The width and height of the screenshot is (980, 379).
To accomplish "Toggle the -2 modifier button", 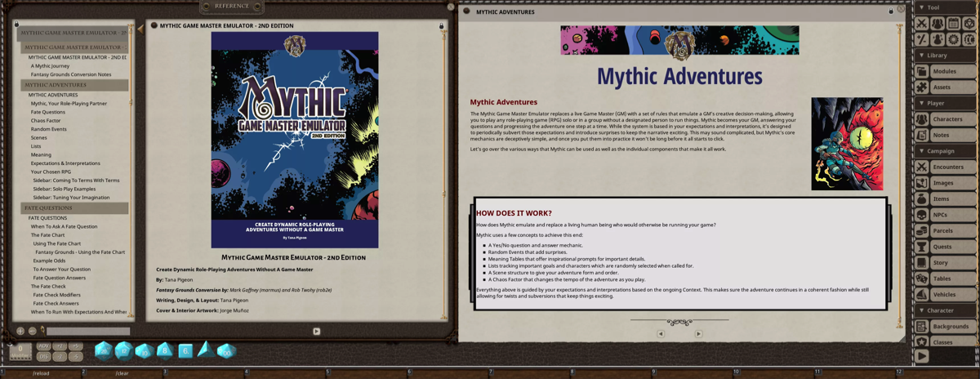I will [60, 357].
